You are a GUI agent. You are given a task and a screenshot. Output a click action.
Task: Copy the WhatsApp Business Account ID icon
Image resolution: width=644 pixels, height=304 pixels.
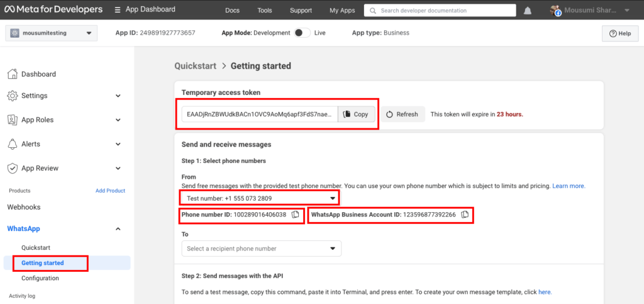pyautogui.click(x=465, y=215)
